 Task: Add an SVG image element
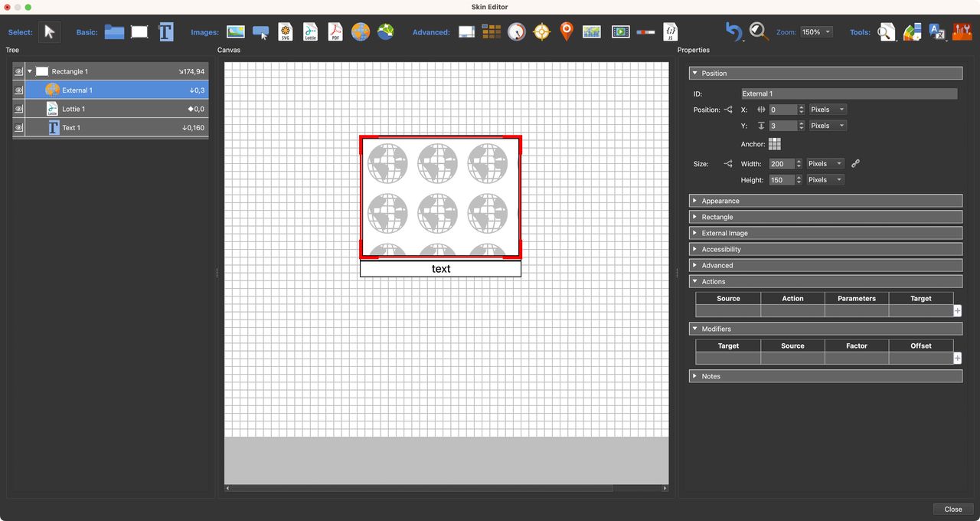click(285, 31)
